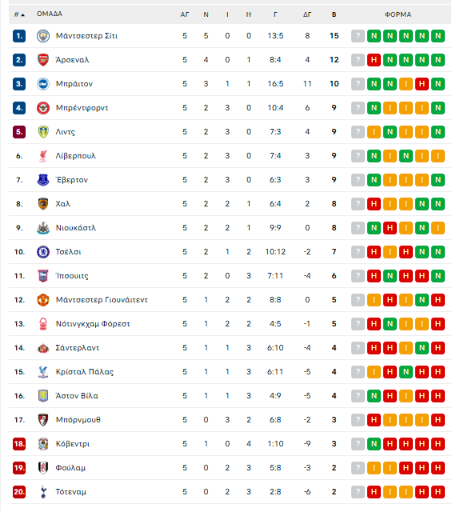Viewport: 464px width, 520px height.
Task: Click the Tottenham club crest
Action: (x=43, y=492)
